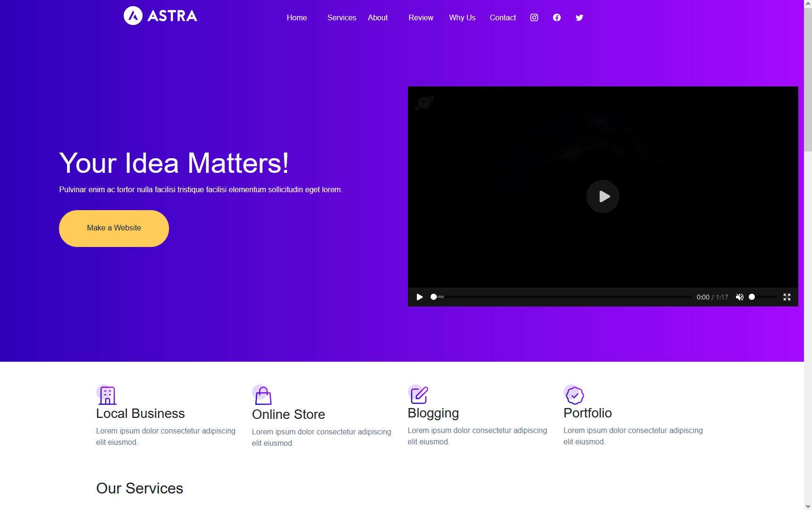Image resolution: width=812 pixels, height=510 pixels.
Task: Click the Online Store shopping bag icon
Action: click(x=263, y=396)
